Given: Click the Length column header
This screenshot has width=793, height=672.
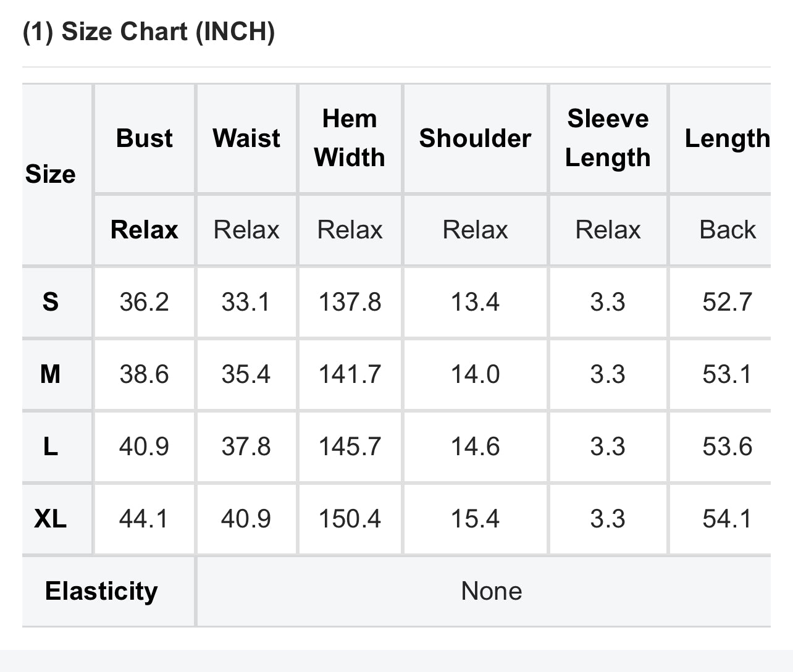Looking at the screenshot, I should pyautogui.click(x=727, y=138).
